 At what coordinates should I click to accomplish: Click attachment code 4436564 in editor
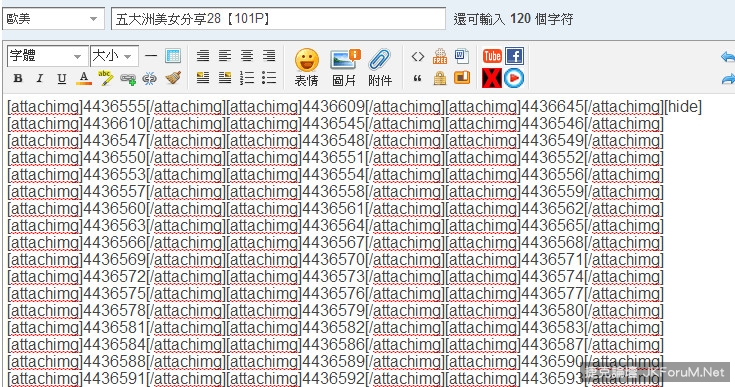[333, 225]
